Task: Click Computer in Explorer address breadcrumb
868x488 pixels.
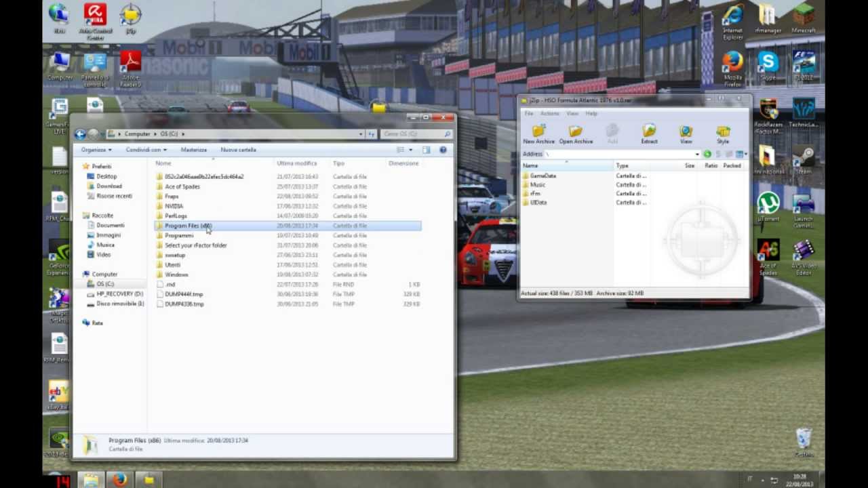Action: [137, 134]
